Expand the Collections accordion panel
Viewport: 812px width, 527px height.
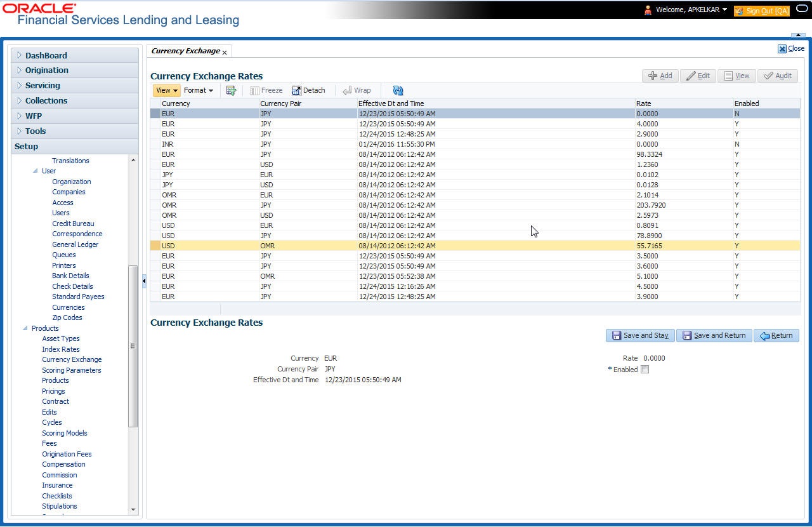(x=46, y=101)
